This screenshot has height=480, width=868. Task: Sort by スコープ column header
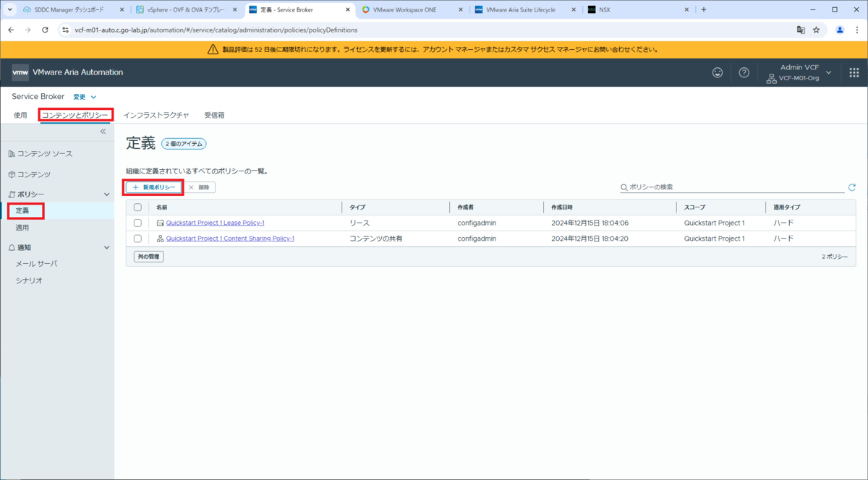[x=694, y=207]
